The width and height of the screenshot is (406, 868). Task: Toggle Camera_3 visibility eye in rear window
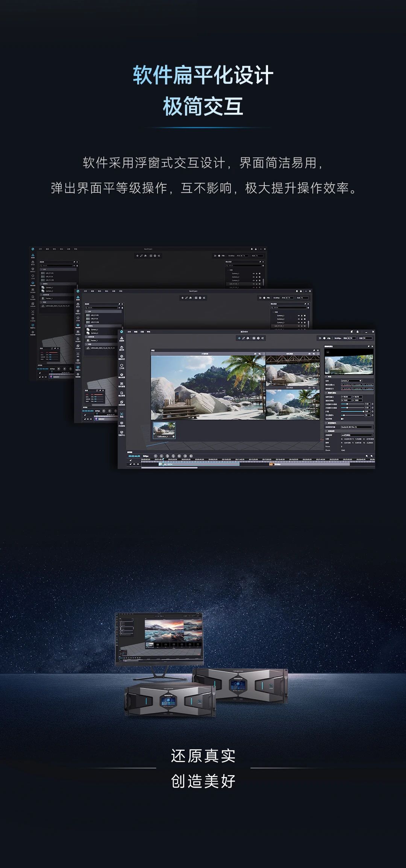coord(253,280)
